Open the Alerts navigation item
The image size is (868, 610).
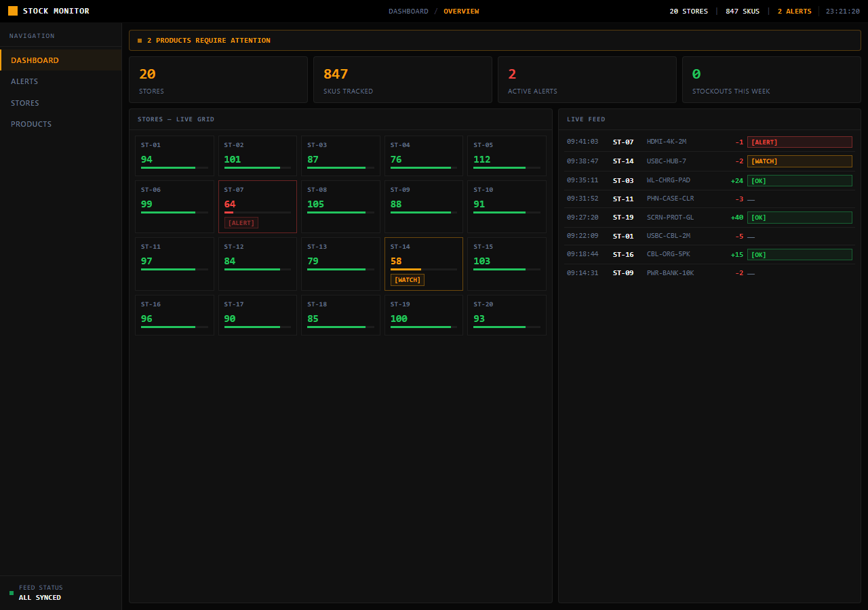pyautogui.click(x=61, y=81)
